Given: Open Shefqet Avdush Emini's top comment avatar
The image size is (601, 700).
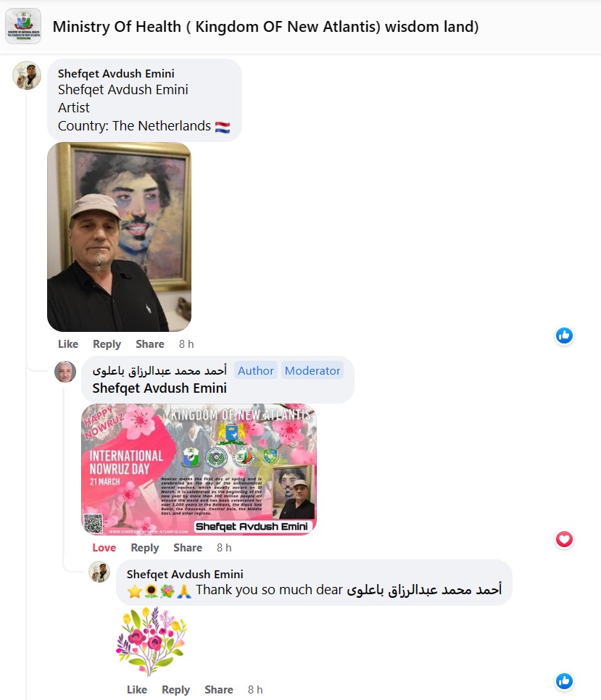Looking at the screenshot, I should pos(27,75).
